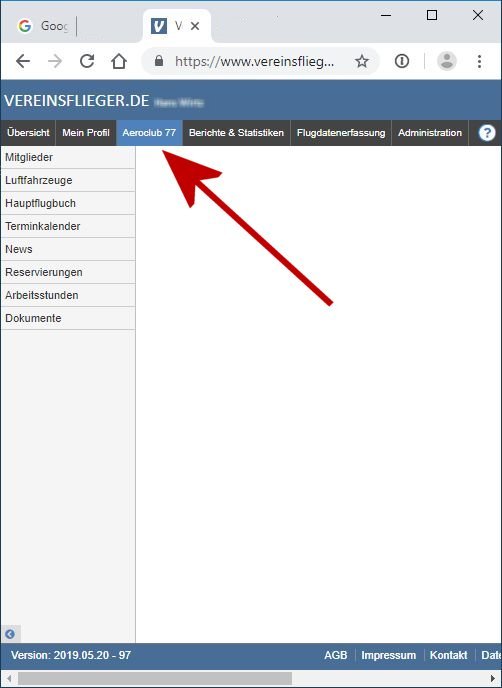Open the Impressum footer link
This screenshot has height=688, width=502.
tap(388, 655)
